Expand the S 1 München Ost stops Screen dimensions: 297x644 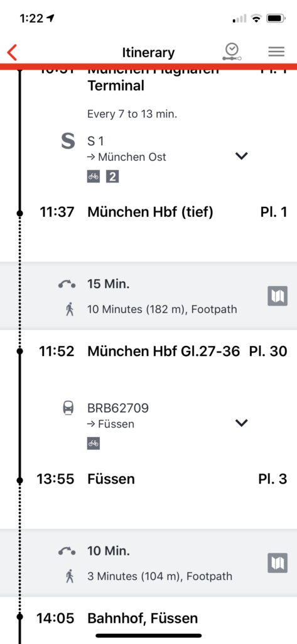241,156
